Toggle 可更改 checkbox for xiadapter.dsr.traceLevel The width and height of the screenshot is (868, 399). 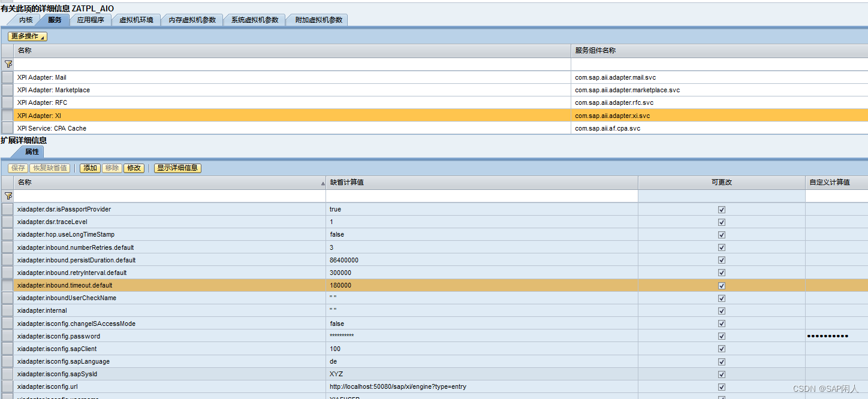click(721, 222)
